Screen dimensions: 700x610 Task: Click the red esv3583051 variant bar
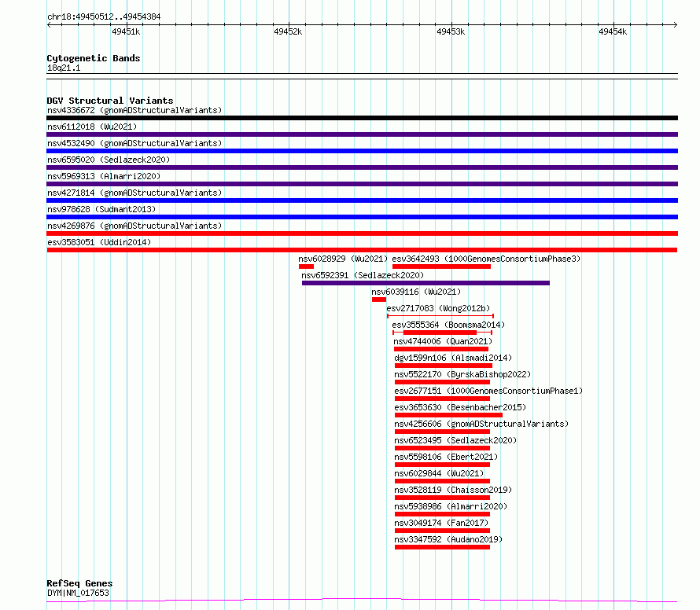pos(362,250)
